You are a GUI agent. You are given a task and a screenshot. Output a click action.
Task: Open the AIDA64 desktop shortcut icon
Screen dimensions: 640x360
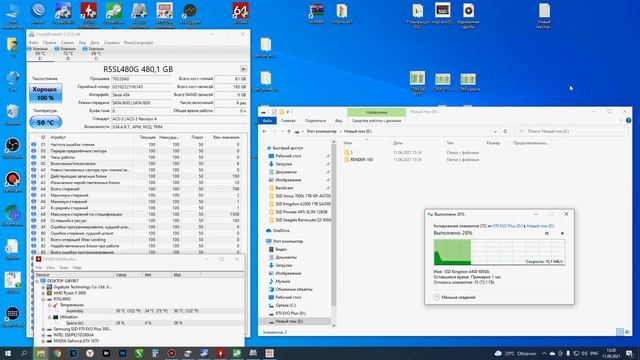pos(240,13)
